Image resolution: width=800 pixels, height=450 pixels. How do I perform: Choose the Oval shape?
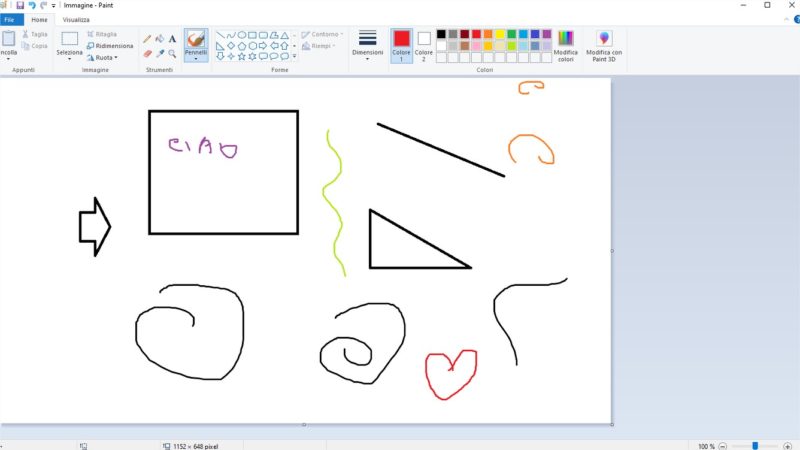[x=241, y=35]
